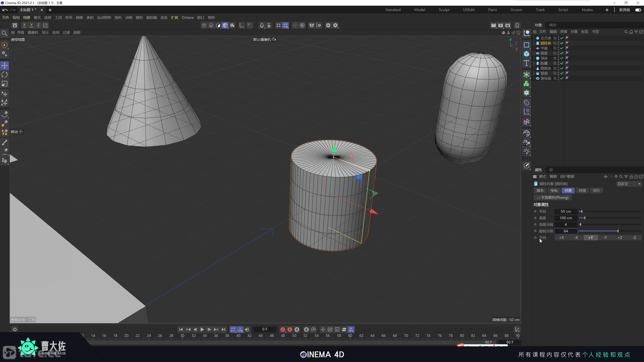Viewport: 644px width, 362px height.
Task: Toggle the green enable checkmark for 立方体
Action: tap(562, 38)
